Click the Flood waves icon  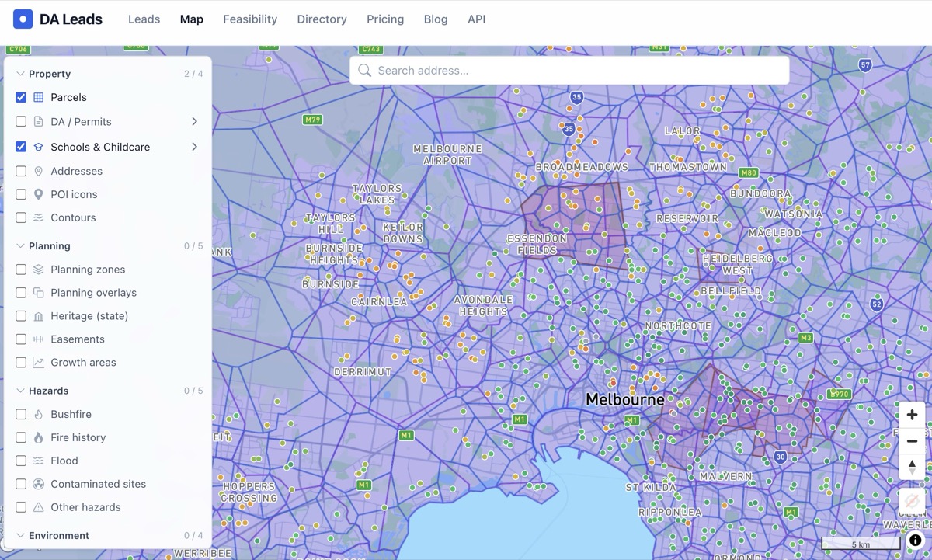pos(38,461)
